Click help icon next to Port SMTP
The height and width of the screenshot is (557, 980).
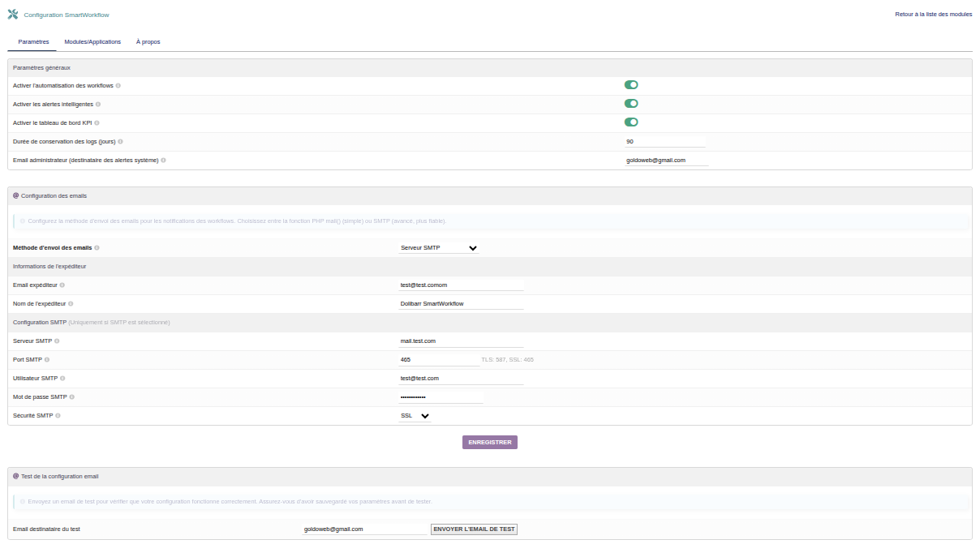(47, 359)
